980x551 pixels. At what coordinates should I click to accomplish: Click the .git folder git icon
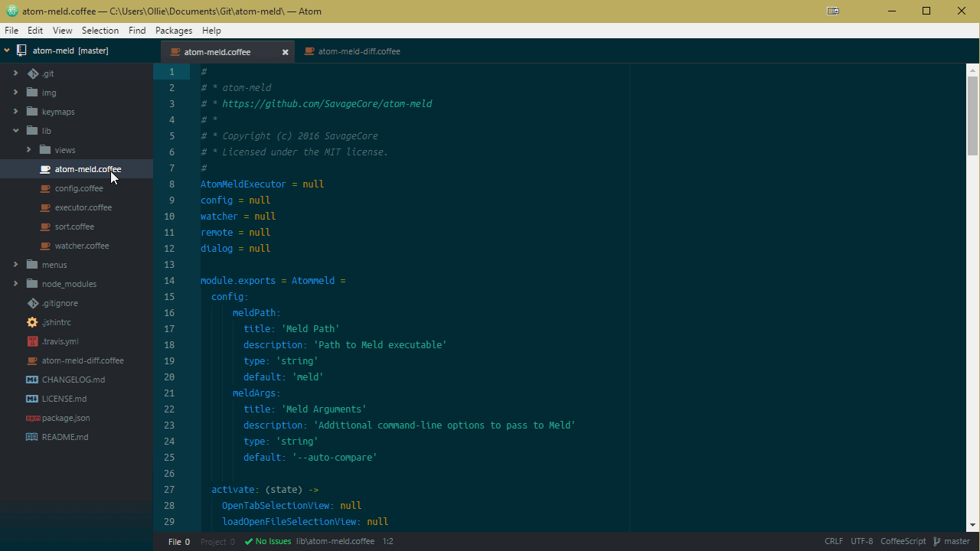(32, 73)
